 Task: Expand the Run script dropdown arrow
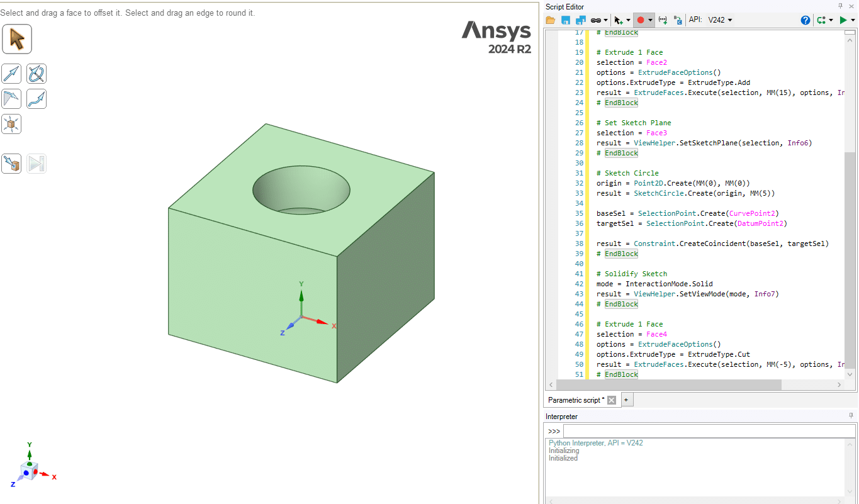[853, 20]
